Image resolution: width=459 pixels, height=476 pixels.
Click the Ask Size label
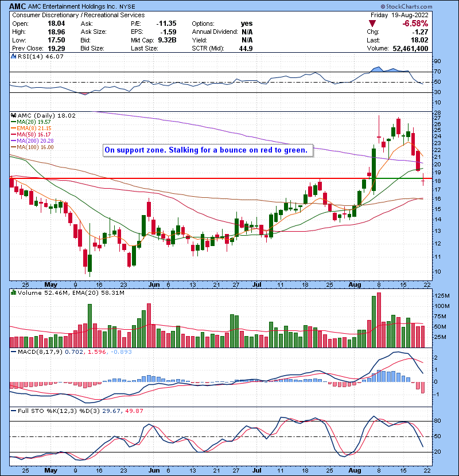[94, 32]
